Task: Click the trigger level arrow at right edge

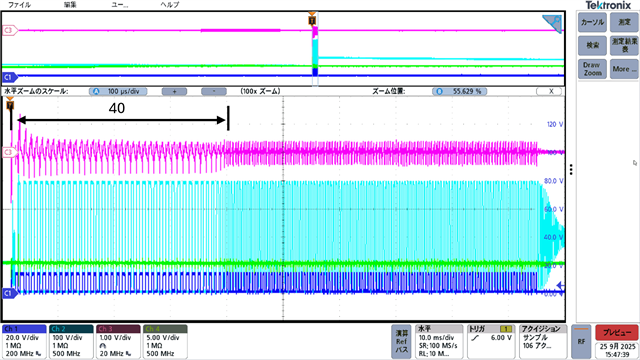Action: 560,286
